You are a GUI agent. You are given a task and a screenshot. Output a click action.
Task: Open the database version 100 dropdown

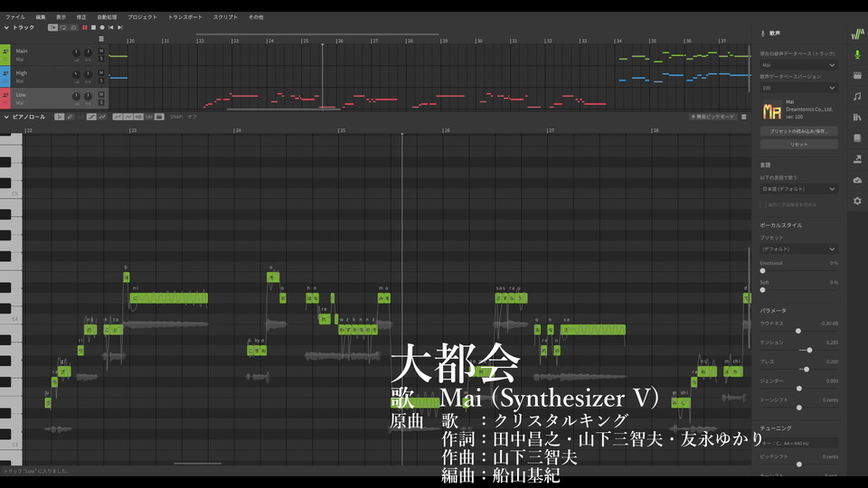(x=798, y=88)
